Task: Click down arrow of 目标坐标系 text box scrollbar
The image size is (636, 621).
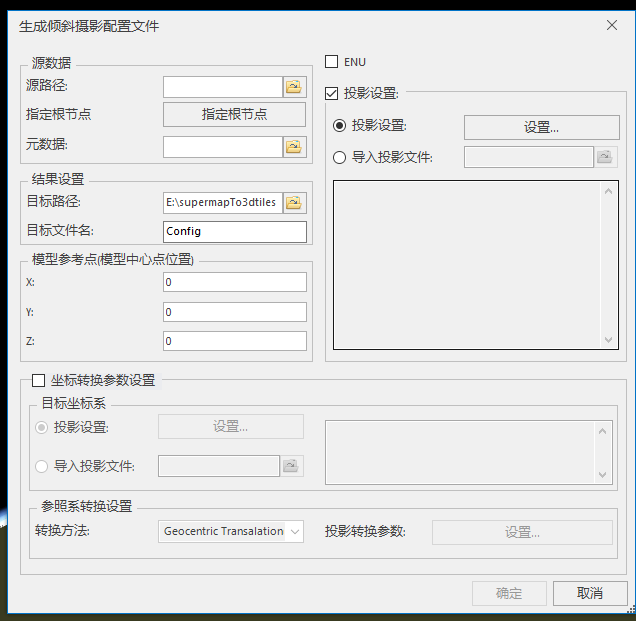Action: (x=602, y=475)
